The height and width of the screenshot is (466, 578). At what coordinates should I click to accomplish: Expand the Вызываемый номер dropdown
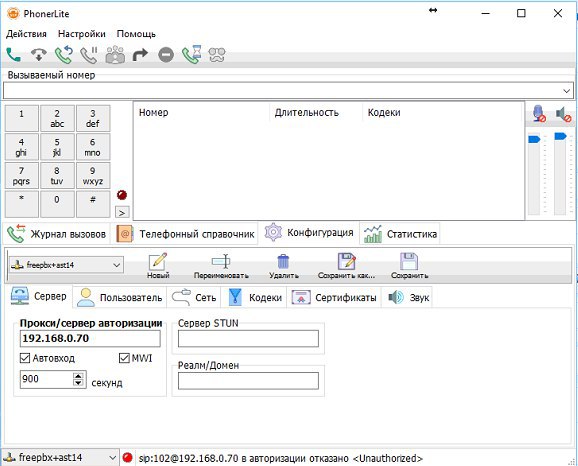click(x=567, y=91)
